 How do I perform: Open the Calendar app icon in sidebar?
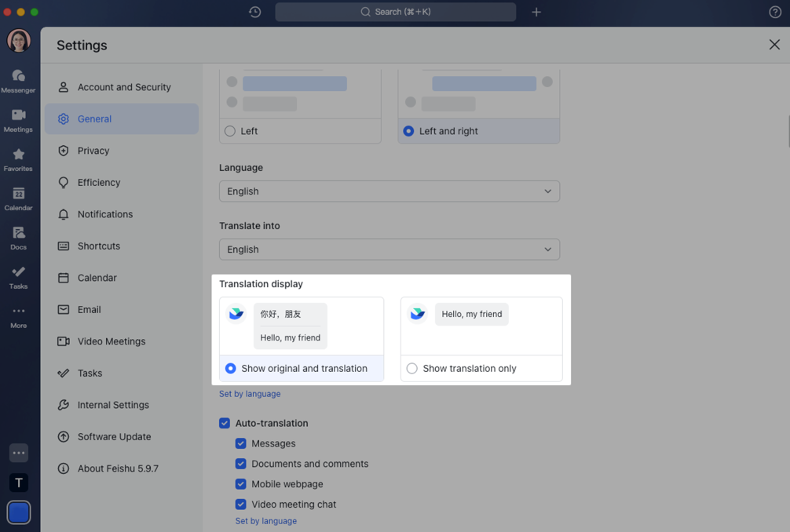[x=19, y=199]
